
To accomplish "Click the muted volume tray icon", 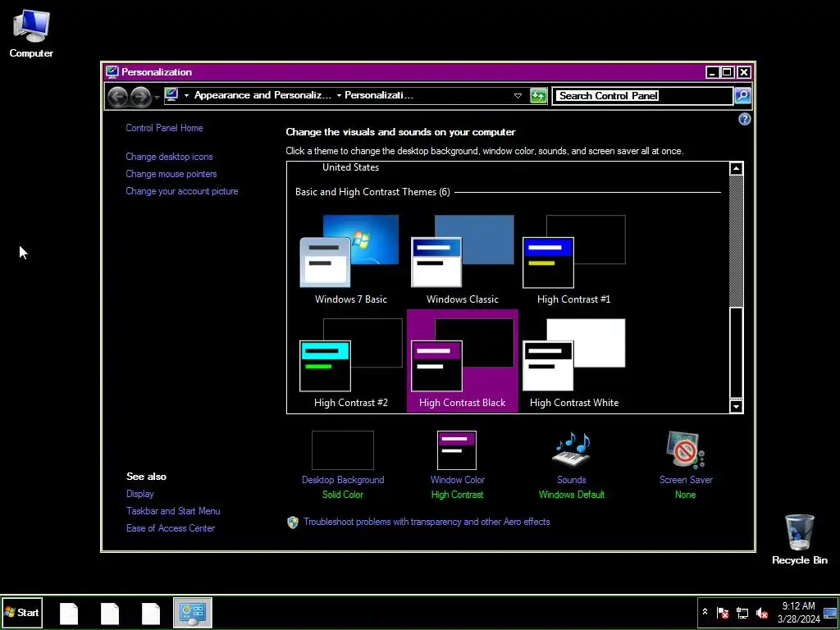I will tap(762, 612).
